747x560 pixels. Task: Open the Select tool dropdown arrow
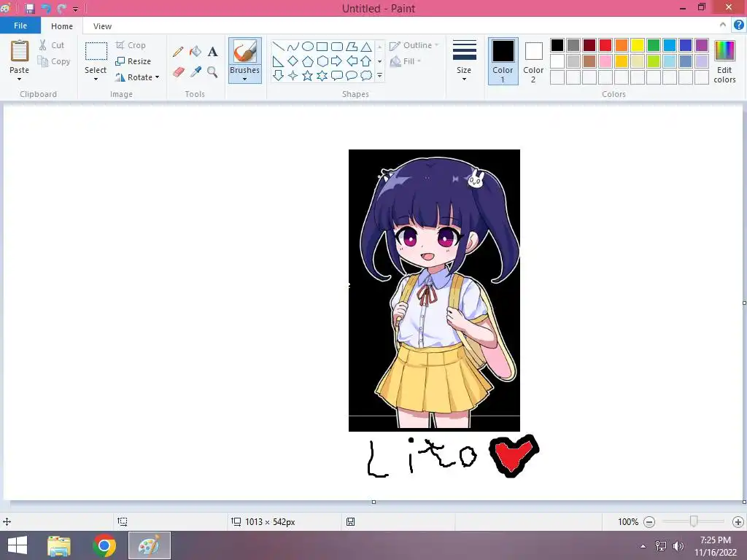point(96,79)
